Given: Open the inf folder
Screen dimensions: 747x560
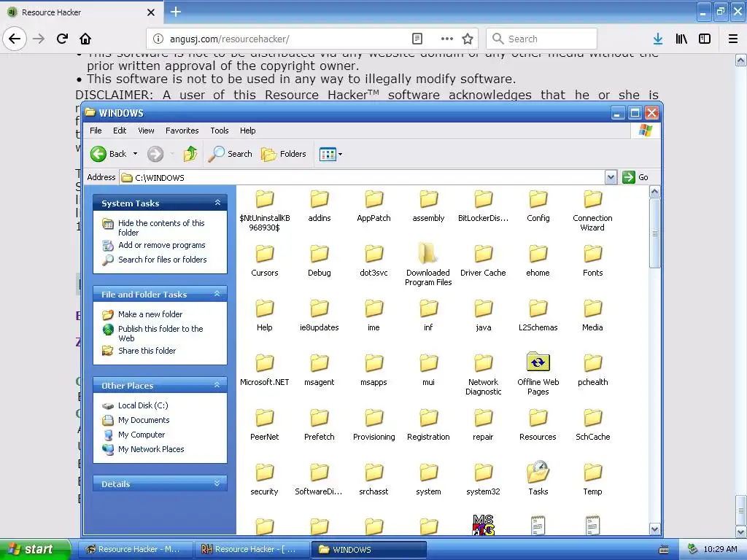Looking at the screenshot, I should pos(428,315).
